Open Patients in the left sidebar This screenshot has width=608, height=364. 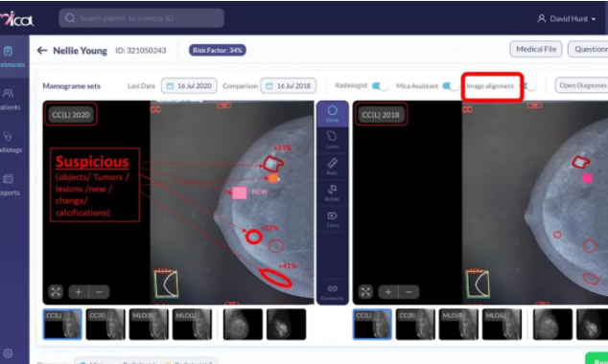pos(10,99)
